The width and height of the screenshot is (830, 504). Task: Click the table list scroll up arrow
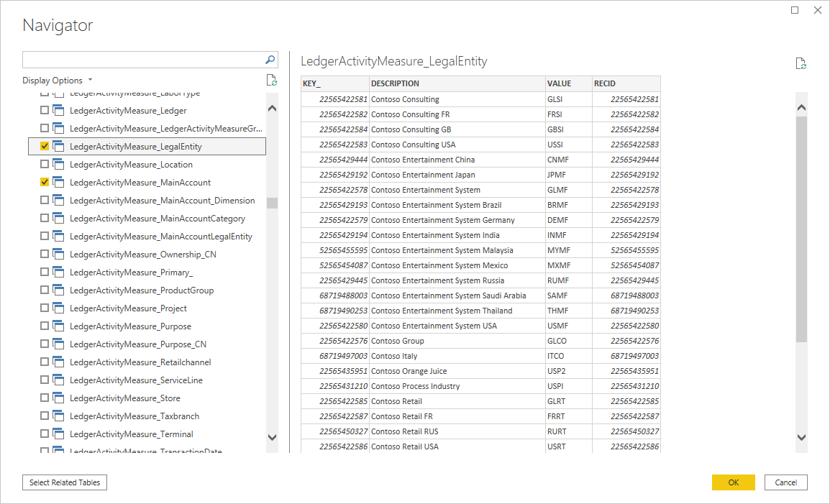click(x=272, y=108)
